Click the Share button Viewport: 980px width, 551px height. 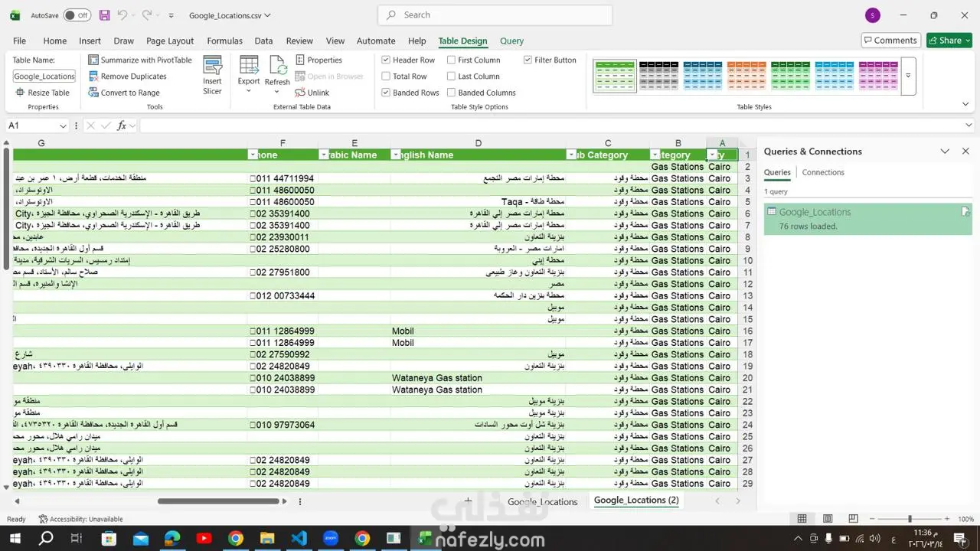click(x=949, y=41)
